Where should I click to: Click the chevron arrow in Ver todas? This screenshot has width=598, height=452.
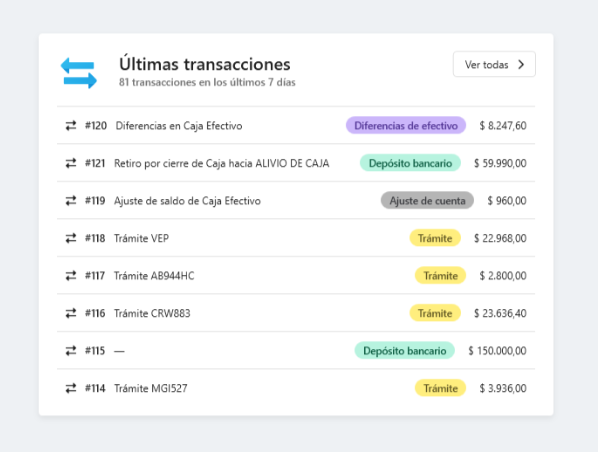(x=521, y=64)
